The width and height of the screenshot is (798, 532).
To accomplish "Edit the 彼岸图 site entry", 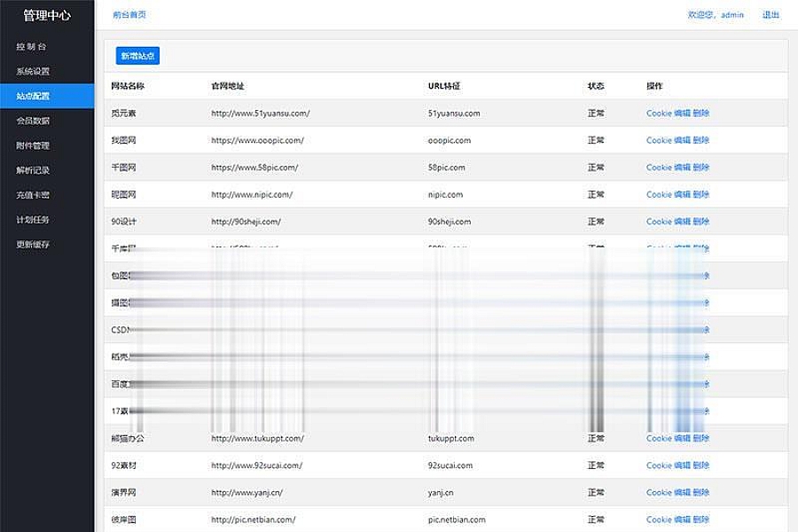I will pyautogui.click(x=682, y=520).
